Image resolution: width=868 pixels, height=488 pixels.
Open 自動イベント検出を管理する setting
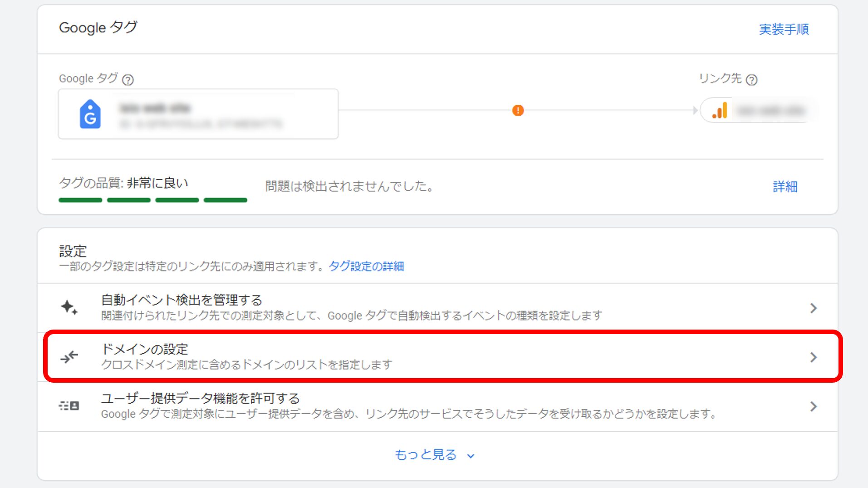point(437,308)
